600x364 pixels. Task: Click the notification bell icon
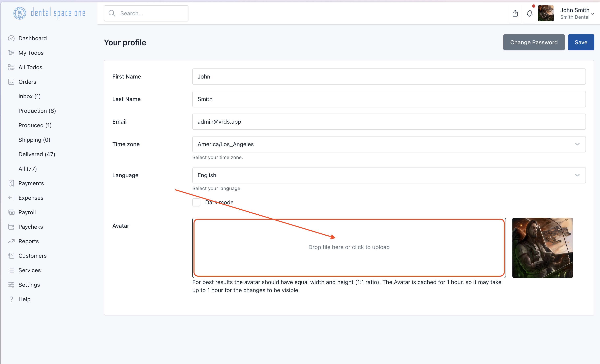(x=530, y=13)
